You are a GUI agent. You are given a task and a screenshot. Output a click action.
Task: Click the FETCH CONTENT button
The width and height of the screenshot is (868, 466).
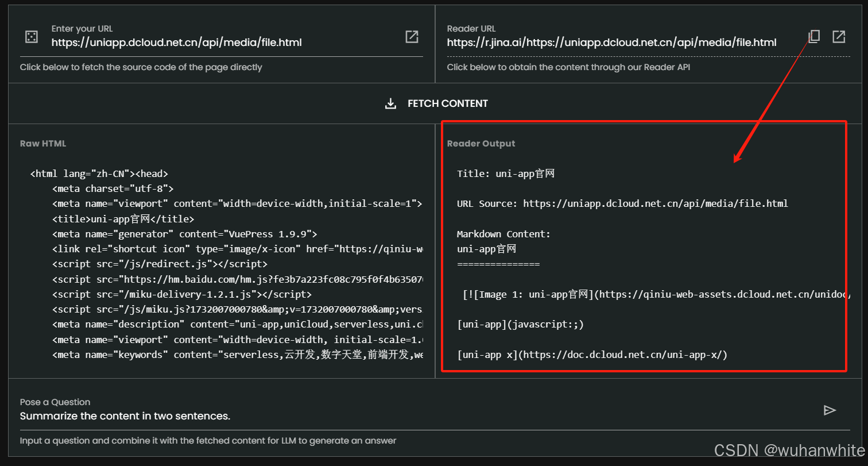pos(435,103)
